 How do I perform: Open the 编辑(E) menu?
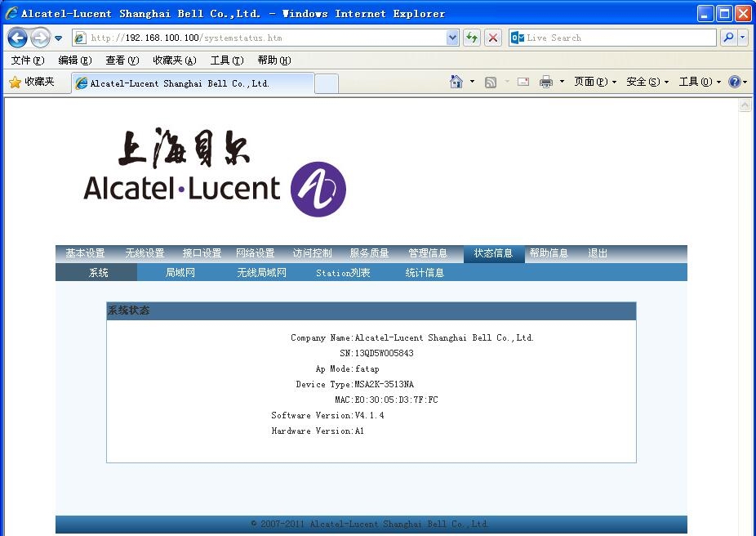click(75, 60)
